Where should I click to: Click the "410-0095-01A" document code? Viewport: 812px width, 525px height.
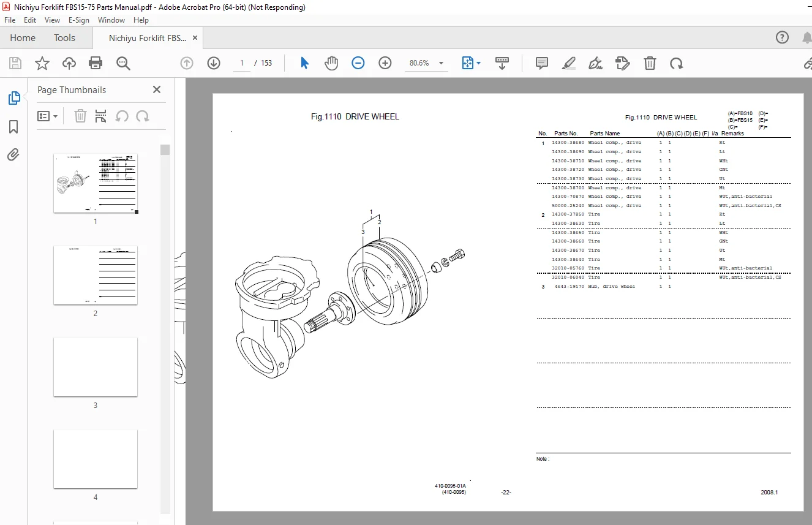tap(451, 486)
